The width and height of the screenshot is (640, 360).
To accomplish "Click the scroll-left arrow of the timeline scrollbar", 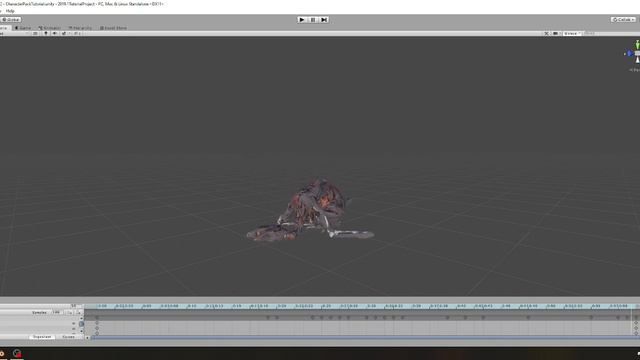I will click(x=87, y=338).
